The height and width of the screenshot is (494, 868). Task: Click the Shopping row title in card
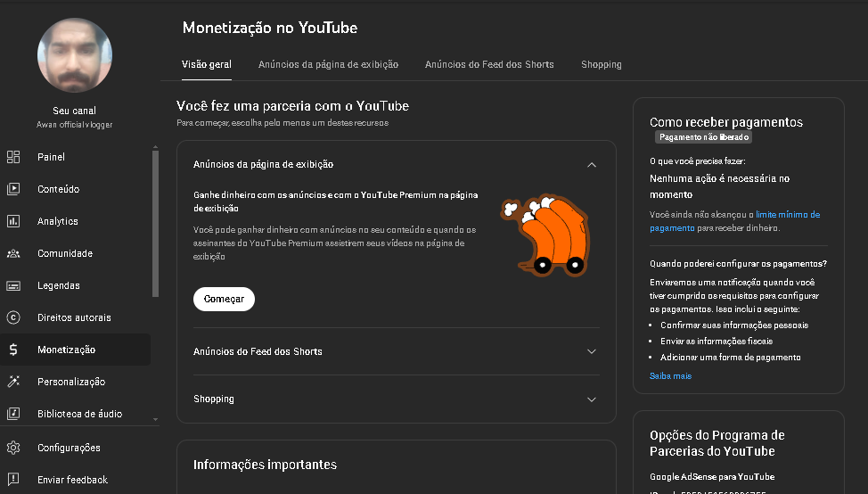pos(214,399)
